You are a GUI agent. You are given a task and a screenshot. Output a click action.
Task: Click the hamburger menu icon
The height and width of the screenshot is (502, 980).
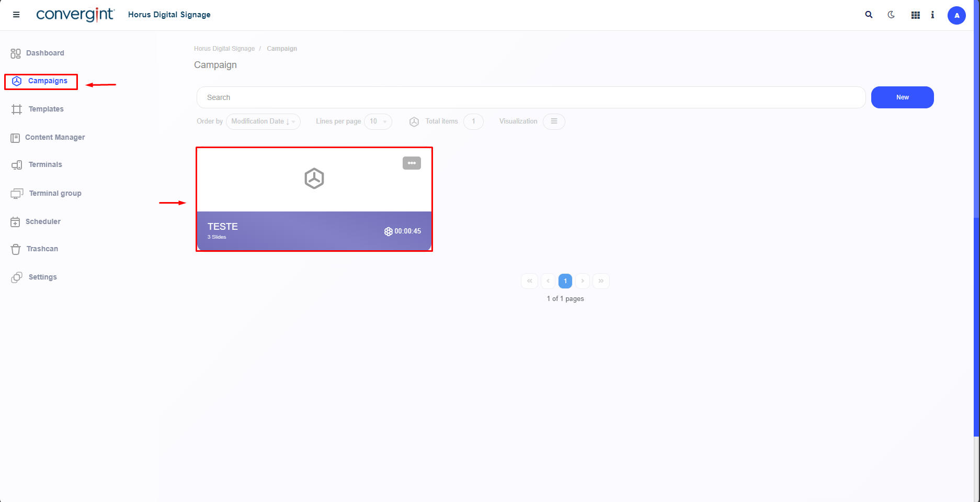click(x=16, y=15)
